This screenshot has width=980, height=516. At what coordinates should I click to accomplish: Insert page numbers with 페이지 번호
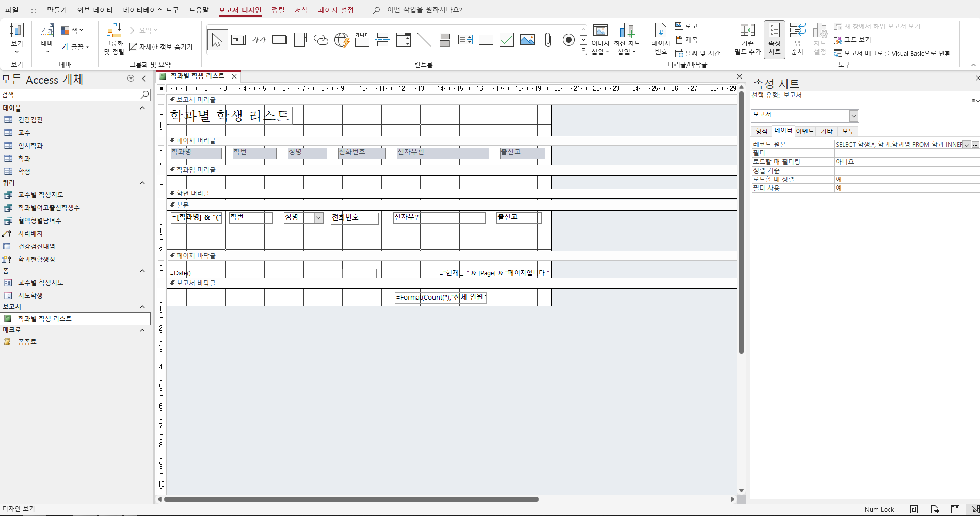point(661,40)
